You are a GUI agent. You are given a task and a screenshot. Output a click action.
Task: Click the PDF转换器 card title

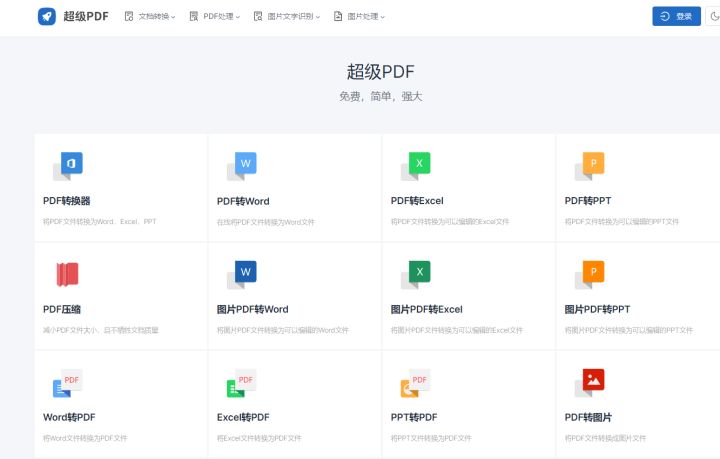click(x=67, y=201)
